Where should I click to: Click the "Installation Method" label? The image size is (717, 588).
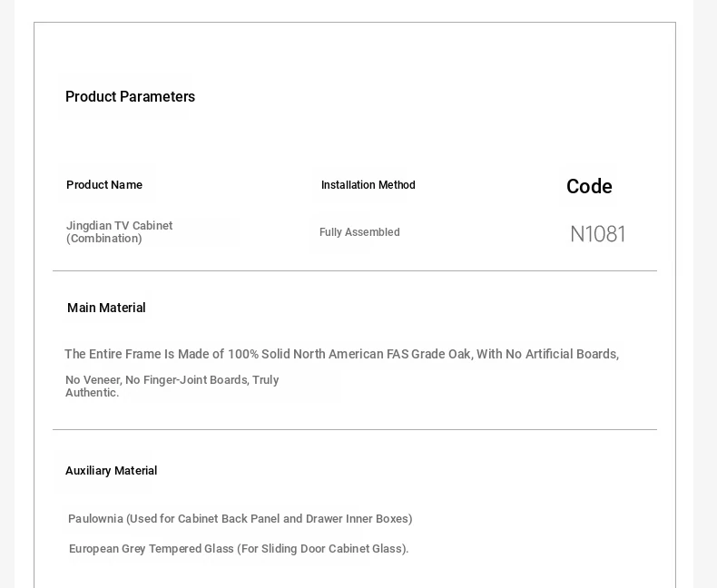click(368, 185)
